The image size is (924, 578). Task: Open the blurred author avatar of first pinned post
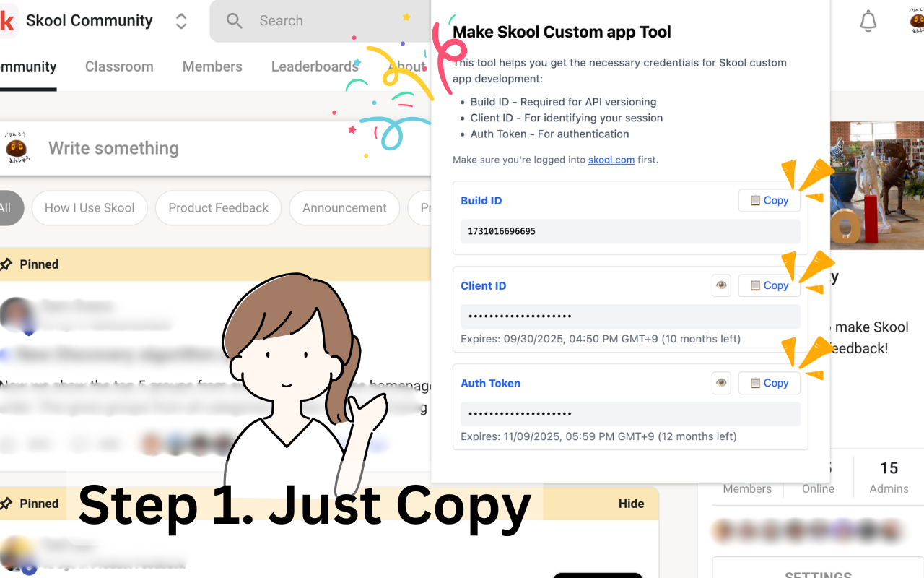[17, 315]
